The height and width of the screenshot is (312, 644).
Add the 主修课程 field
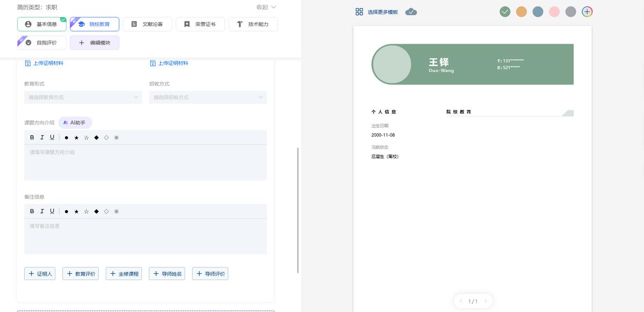click(124, 274)
